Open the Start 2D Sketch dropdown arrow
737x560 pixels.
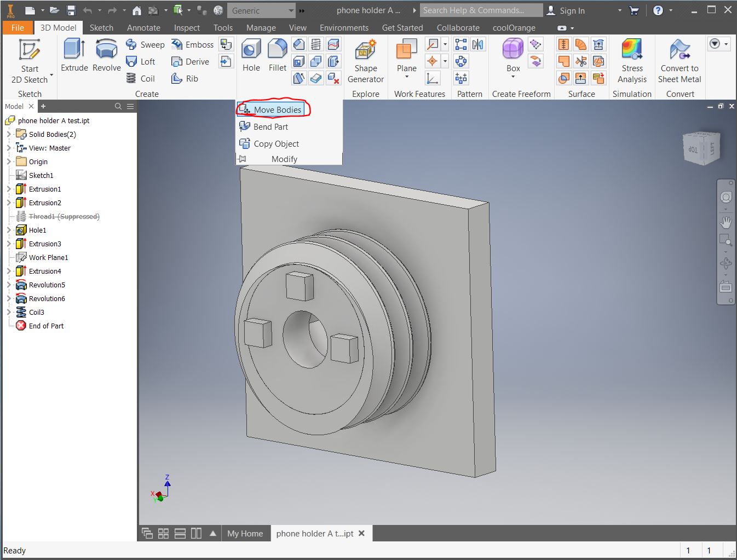point(51,74)
